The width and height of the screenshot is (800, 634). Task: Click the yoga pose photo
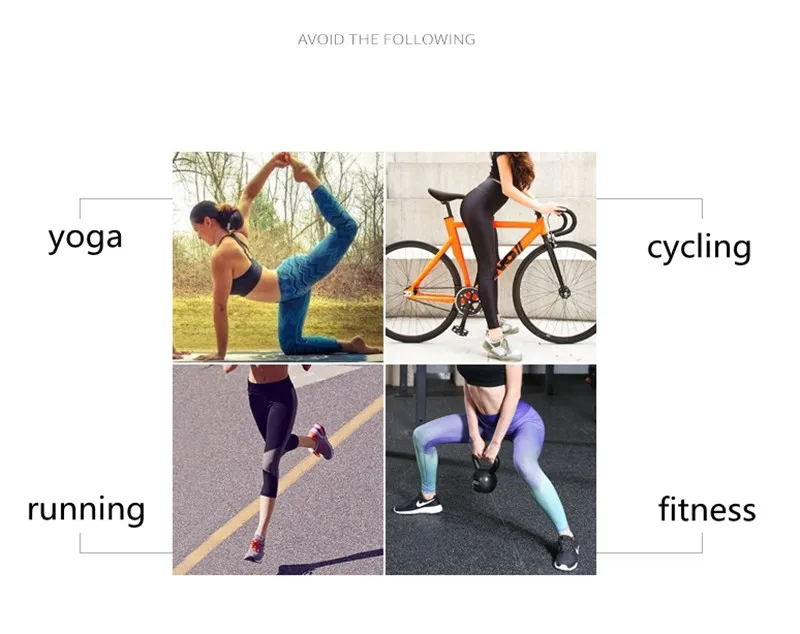pos(278,257)
